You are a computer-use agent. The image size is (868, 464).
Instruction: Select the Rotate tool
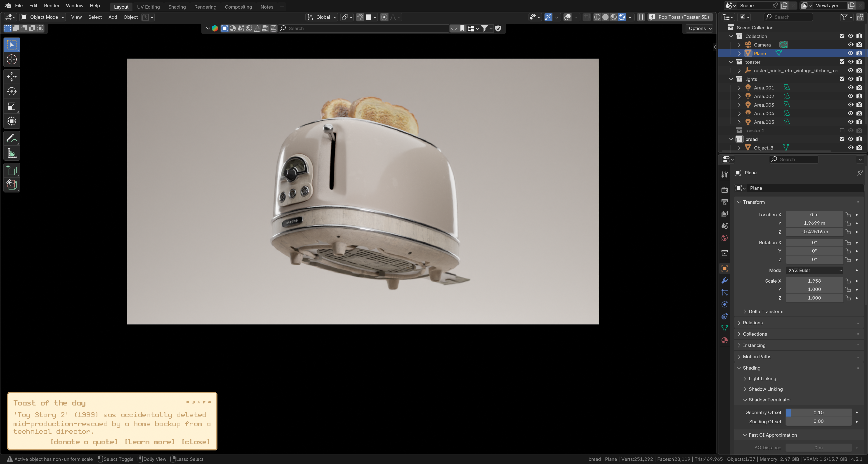tap(12, 91)
